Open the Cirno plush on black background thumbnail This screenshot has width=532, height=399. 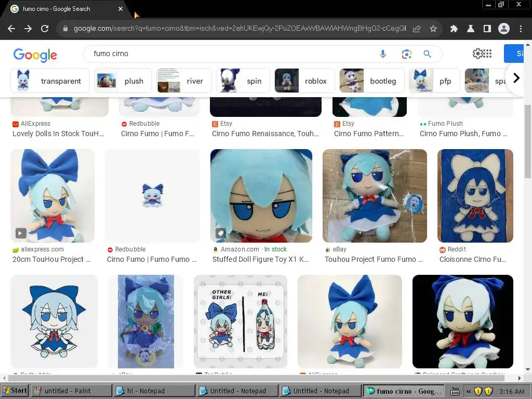[463, 321]
